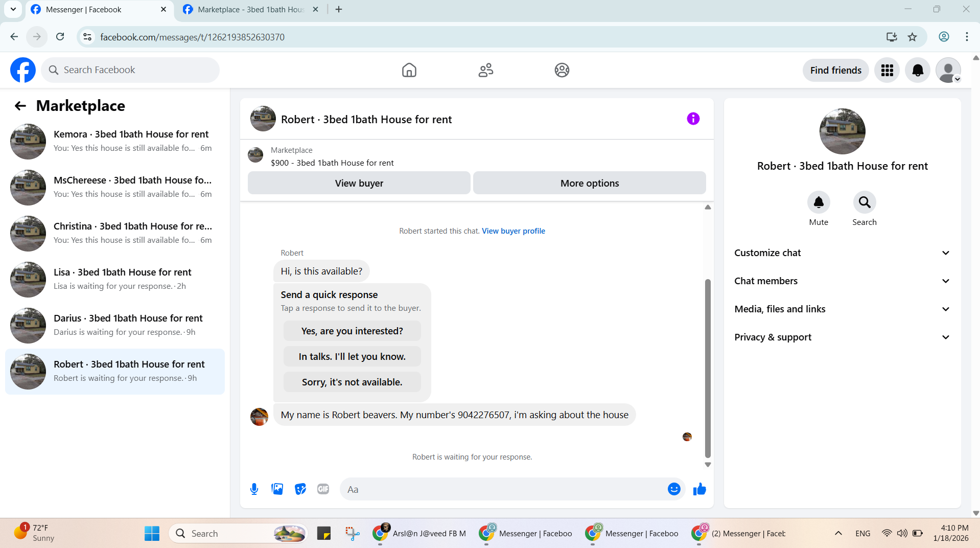Click the listing thumbnail in right panel
980x548 pixels.
(842, 131)
